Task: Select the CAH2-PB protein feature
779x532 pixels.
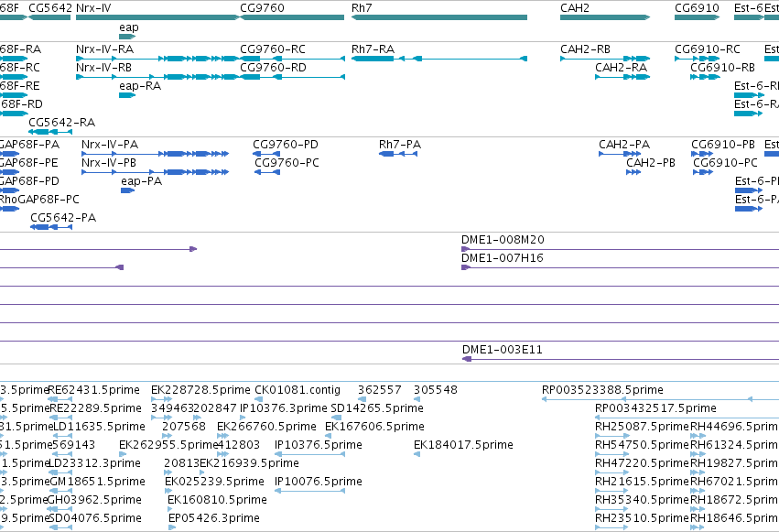Action: (633, 172)
